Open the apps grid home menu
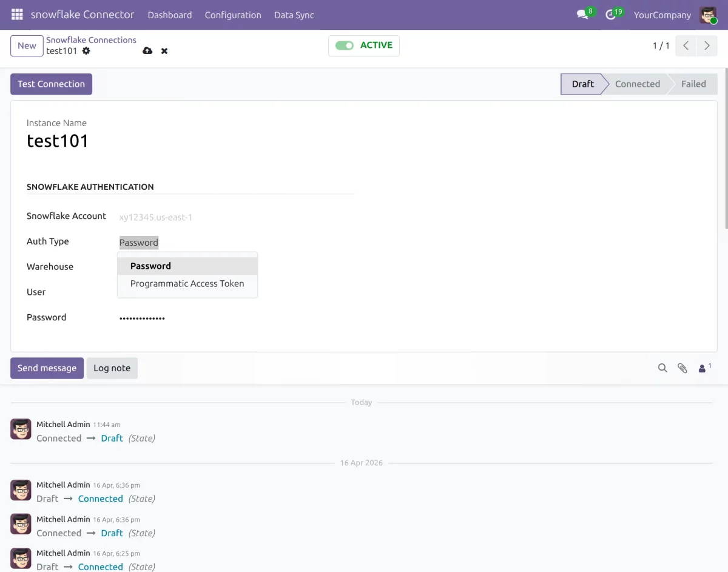This screenshot has width=728, height=572. coord(17,15)
